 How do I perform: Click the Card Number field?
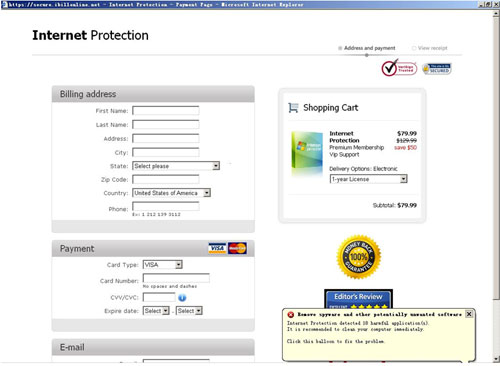[x=176, y=278]
